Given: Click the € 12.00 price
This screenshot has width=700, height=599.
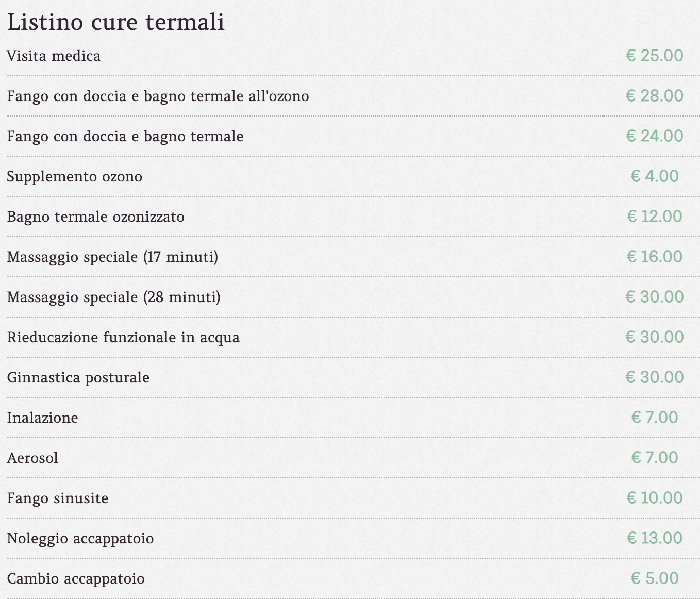Looking at the screenshot, I should click(655, 216).
